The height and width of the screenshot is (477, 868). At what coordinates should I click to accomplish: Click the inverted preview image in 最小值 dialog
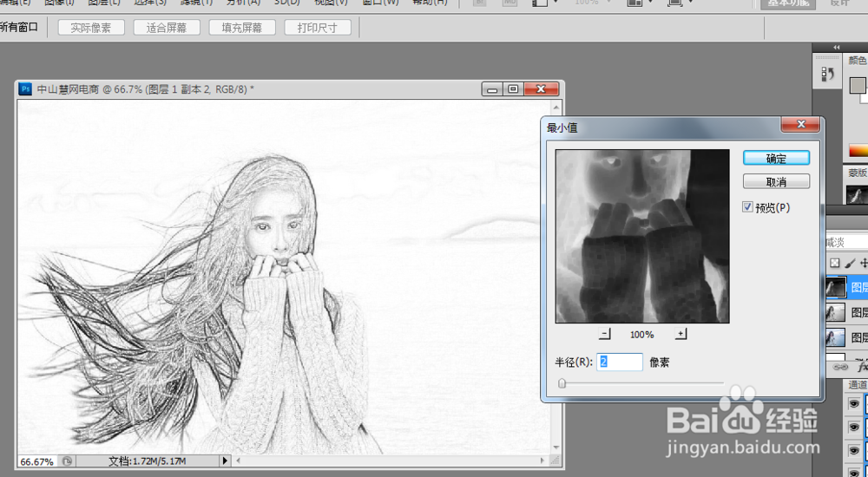(642, 236)
